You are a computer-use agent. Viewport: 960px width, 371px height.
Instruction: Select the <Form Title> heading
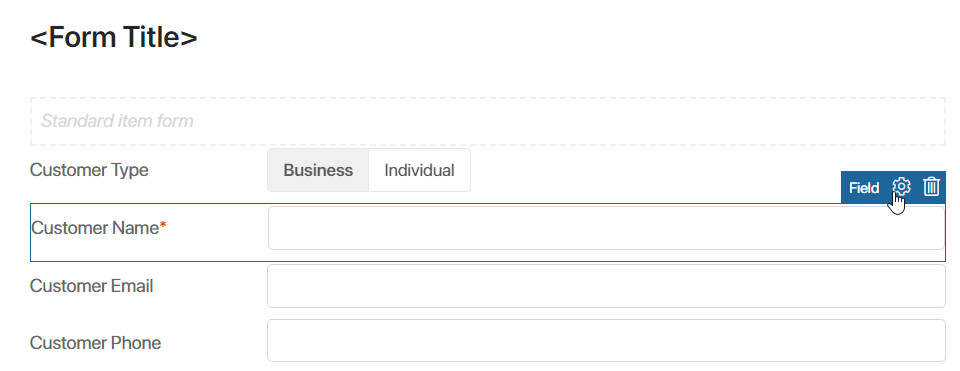114,37
